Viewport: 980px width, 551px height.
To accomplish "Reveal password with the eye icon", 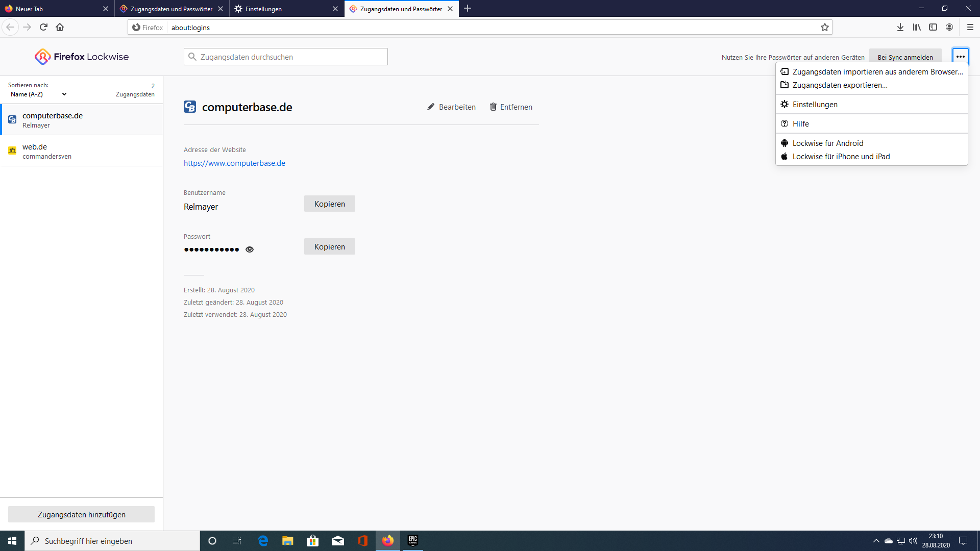I will (x=250, y=249).
